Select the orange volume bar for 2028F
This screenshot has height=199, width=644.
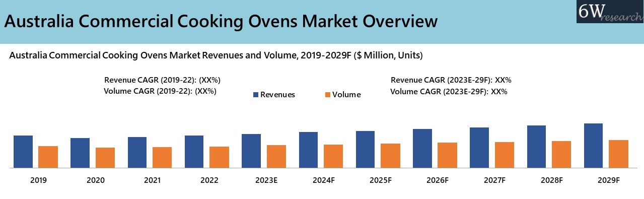(x=561, y=154)
